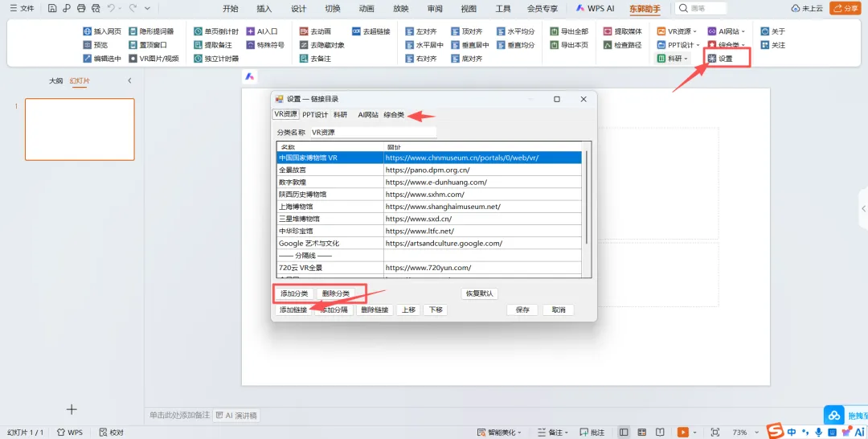
Task: Click 去超链接 remove hyperlinks tool
Action: point(371,31)
